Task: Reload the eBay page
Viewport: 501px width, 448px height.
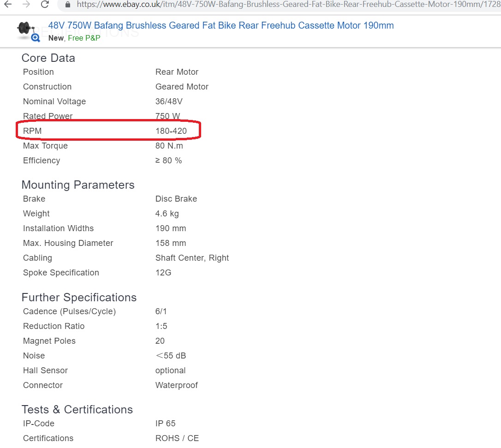Action: click(45, 4)
